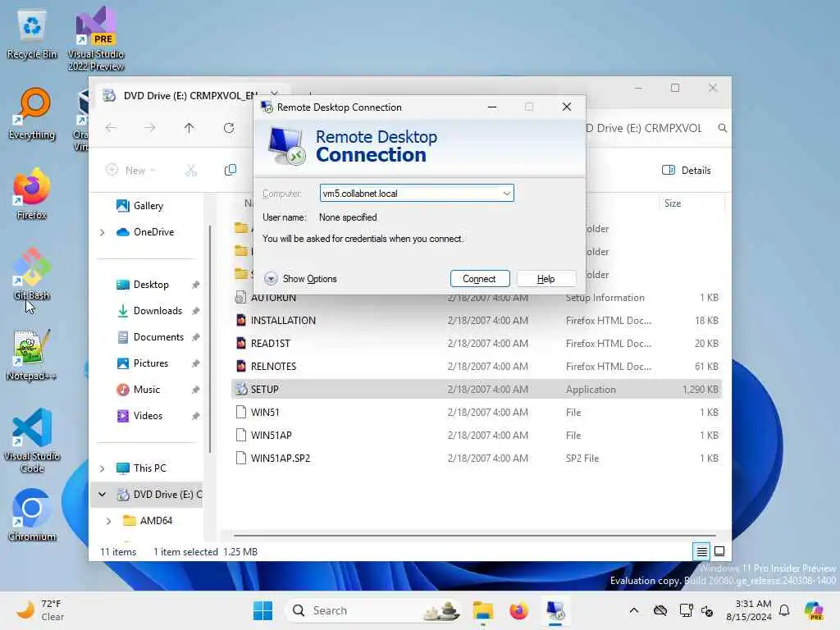Screen dimensions: 840x630
Task: Toggle the Details pane in Explorer
Action: pyautogui.click(x=687, y=171)
